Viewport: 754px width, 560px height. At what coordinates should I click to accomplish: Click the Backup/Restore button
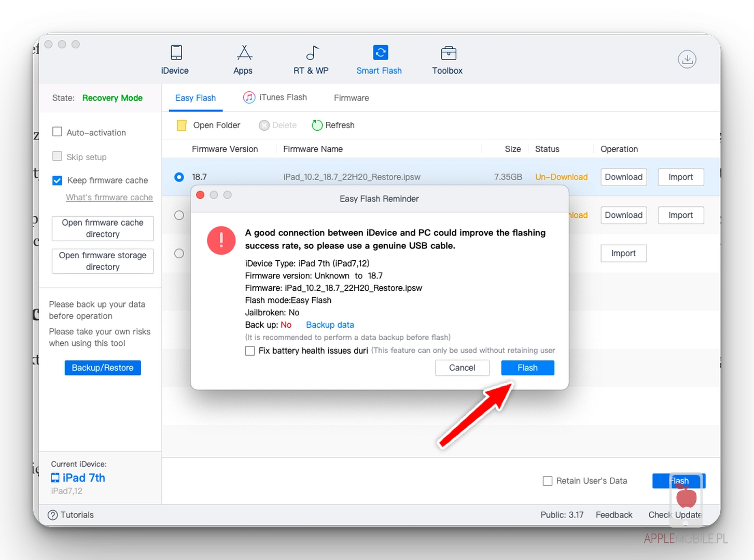point(103,368)
